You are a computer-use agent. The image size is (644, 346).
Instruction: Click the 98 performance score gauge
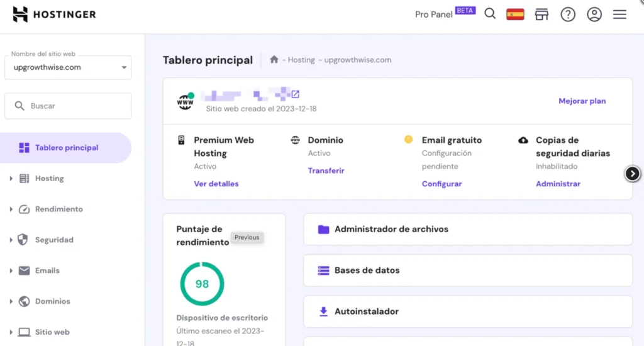pyautogui.click(x=202, y=284)
